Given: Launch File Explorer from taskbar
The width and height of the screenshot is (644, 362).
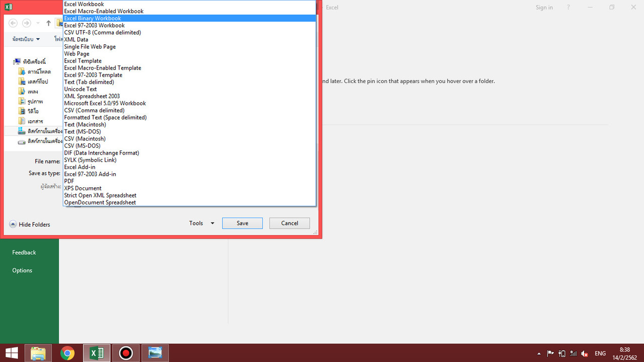Looking at the screenshot, I should [x=38, y=353].
